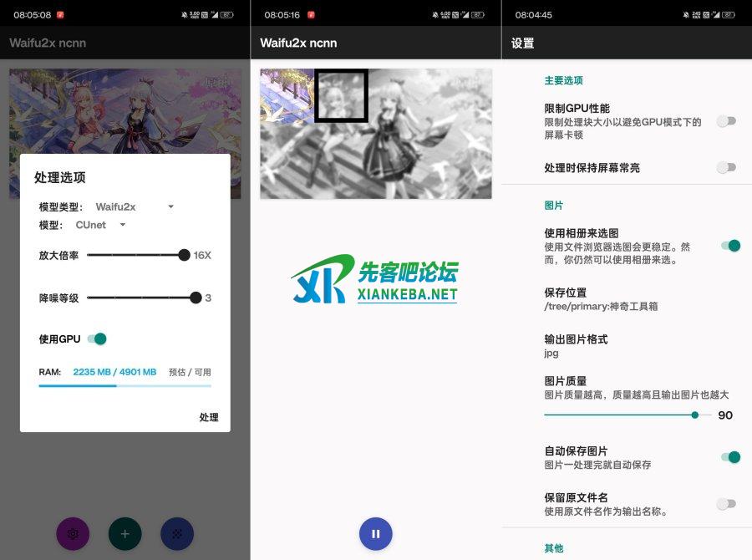Click the muted bell icon in the right status bar

[x=685, y=15]
